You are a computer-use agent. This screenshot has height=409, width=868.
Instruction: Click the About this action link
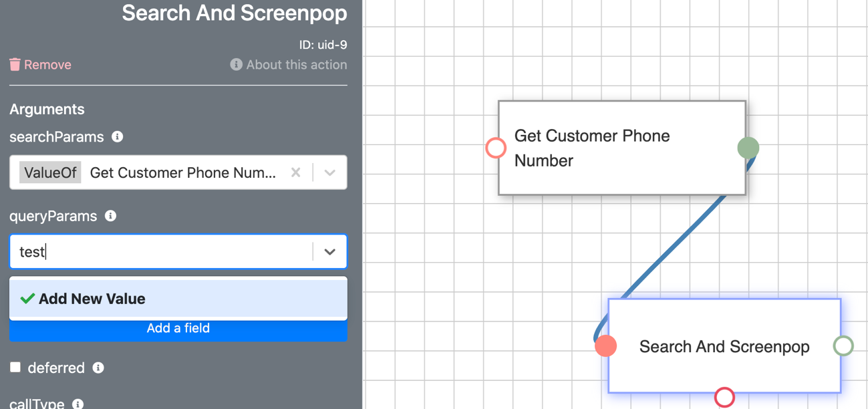297,64
